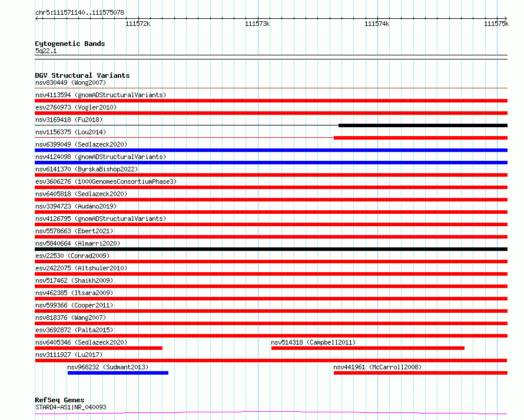Screen dimensions: 524x420
Task: Select variant nsv462385 (Itsara2009)
Action: [x=74, y=293]
